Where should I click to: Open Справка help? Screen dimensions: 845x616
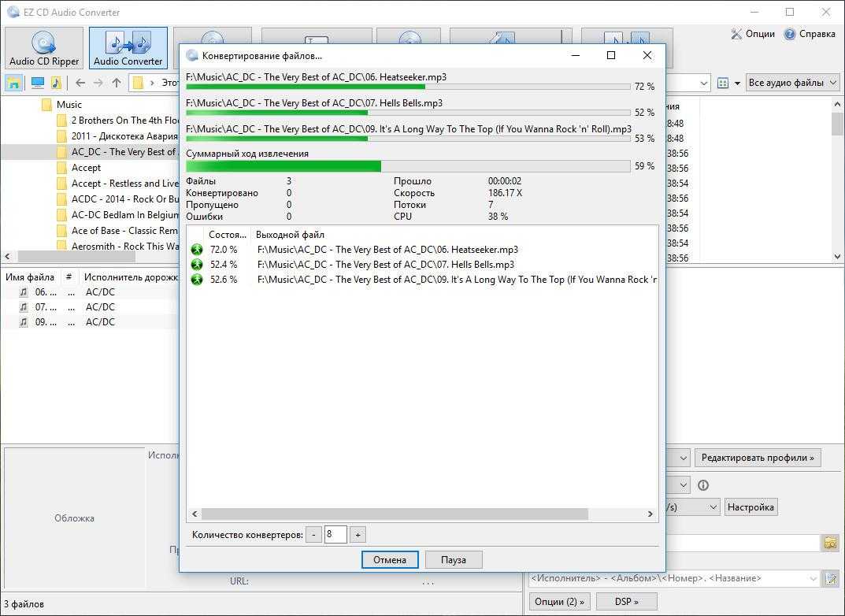pos(810,34)
